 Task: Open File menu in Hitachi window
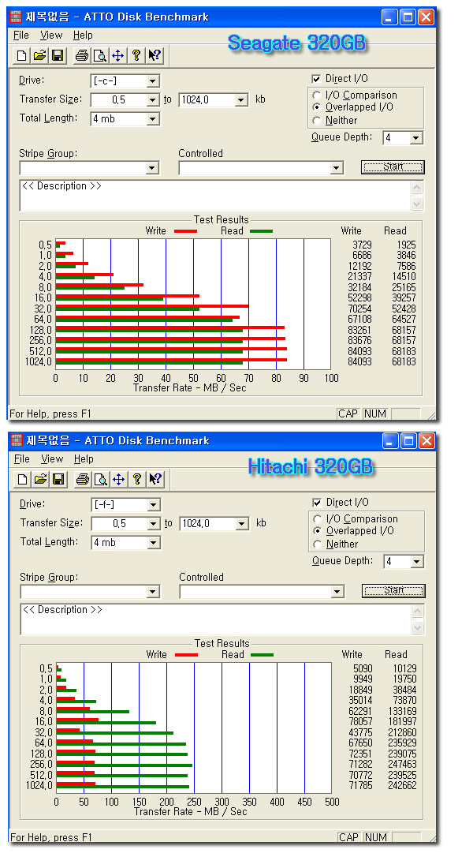tap(21, 459)
